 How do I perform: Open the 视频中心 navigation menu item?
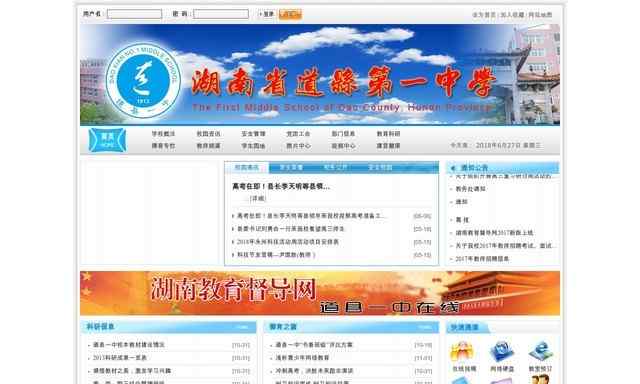pos(343,146)
